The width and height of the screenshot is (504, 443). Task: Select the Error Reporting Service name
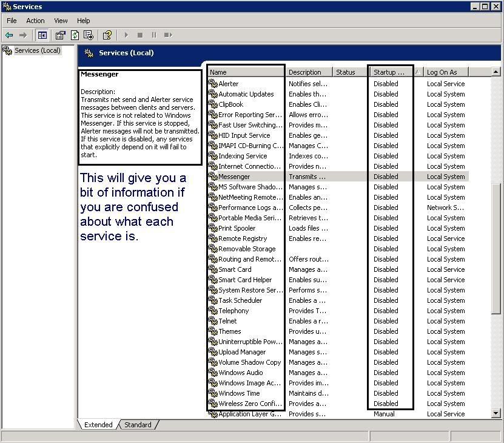[250, 115]
